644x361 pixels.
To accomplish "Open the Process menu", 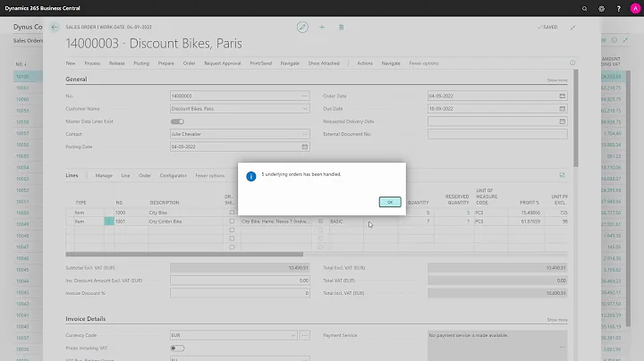I will 92,63.
